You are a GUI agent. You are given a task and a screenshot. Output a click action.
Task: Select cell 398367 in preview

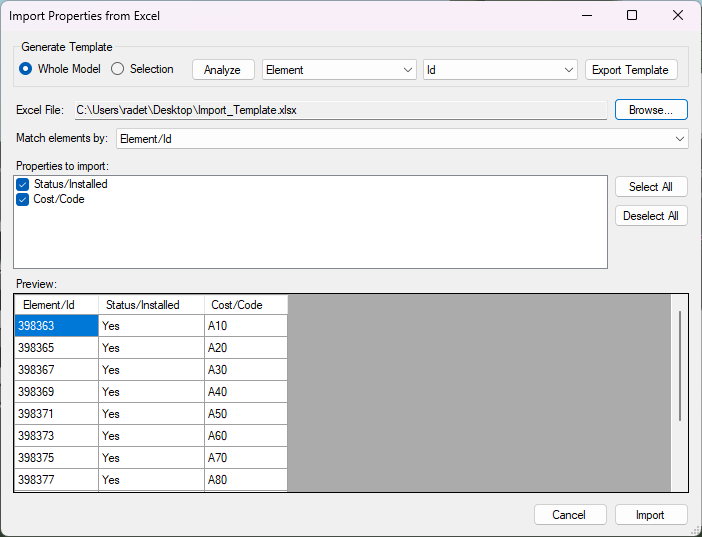[56, 369]
